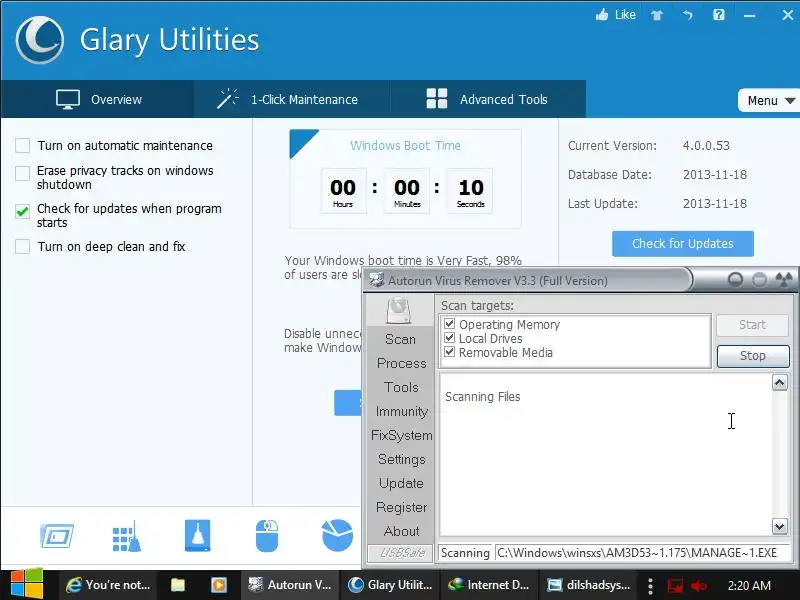The height and width of the screenshot is (600, 800).
Task: Select Process in Autorun sidebar
Action: (x=402, y=363)
